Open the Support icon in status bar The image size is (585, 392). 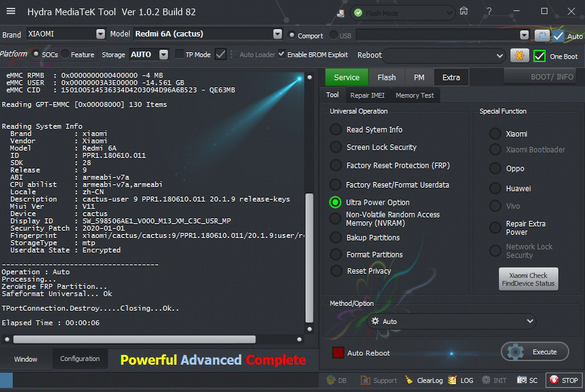pyautogui.click(x=366, y=380)
